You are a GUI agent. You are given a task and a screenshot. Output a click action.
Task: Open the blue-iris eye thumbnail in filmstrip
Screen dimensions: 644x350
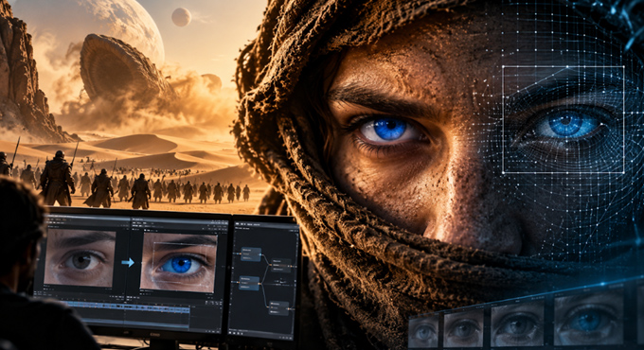[x=588, y=318]
